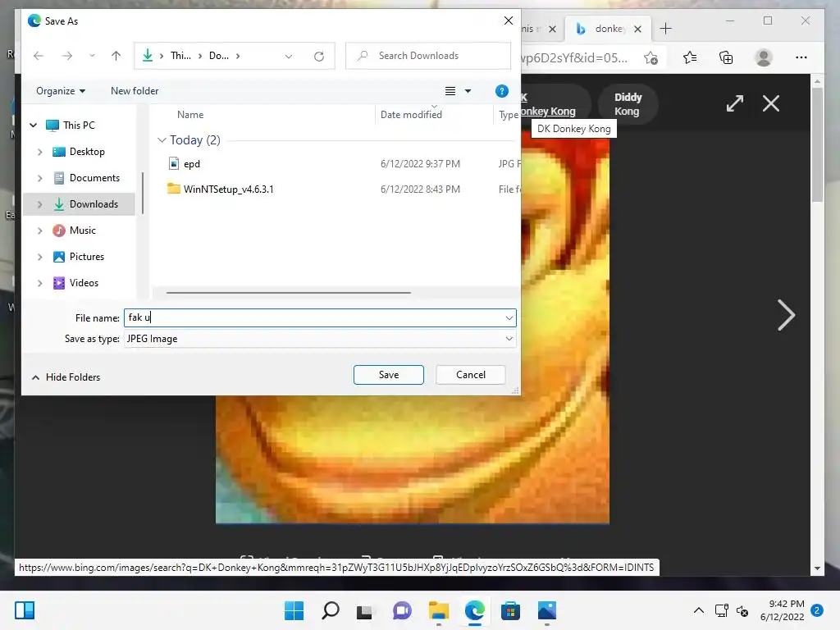Add page to favorites star icon
This screenshot has height=630, width=840.
click(651, 58)
